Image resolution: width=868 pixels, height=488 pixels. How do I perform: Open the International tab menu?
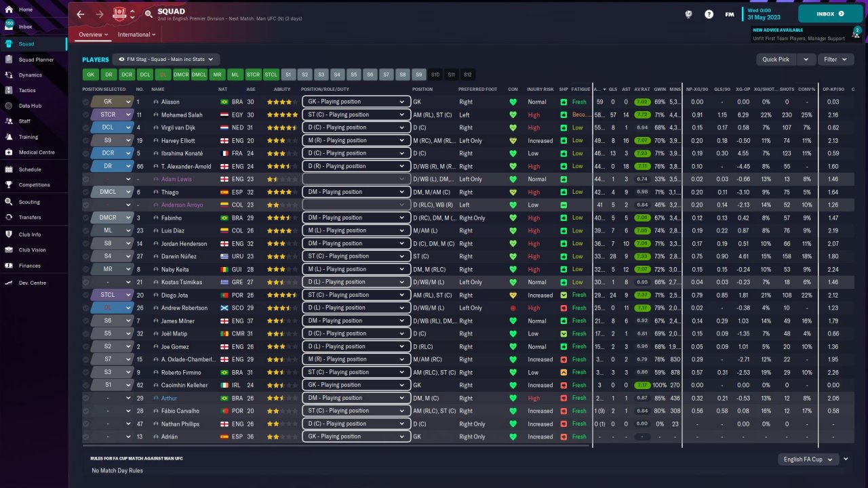(137, 35)
